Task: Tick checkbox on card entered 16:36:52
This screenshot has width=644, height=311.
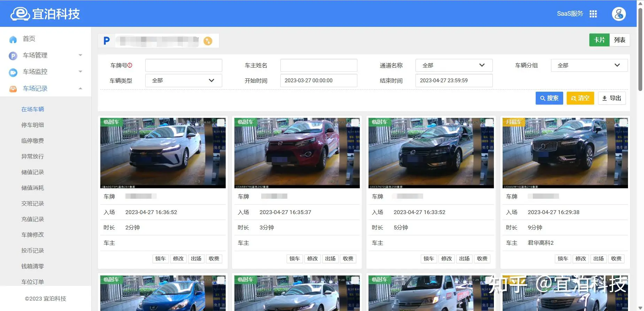Action: point(221,122)
